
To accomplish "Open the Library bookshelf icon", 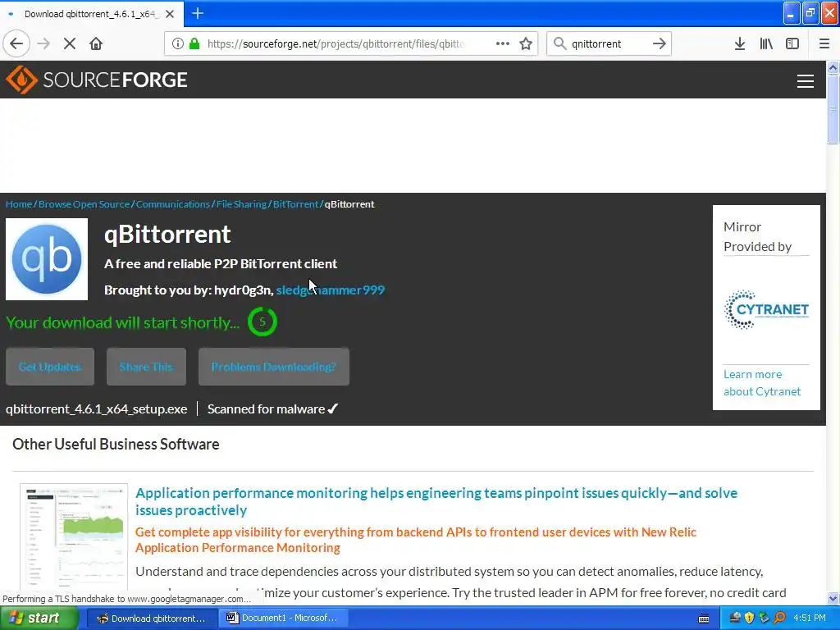I will (766, 43).
